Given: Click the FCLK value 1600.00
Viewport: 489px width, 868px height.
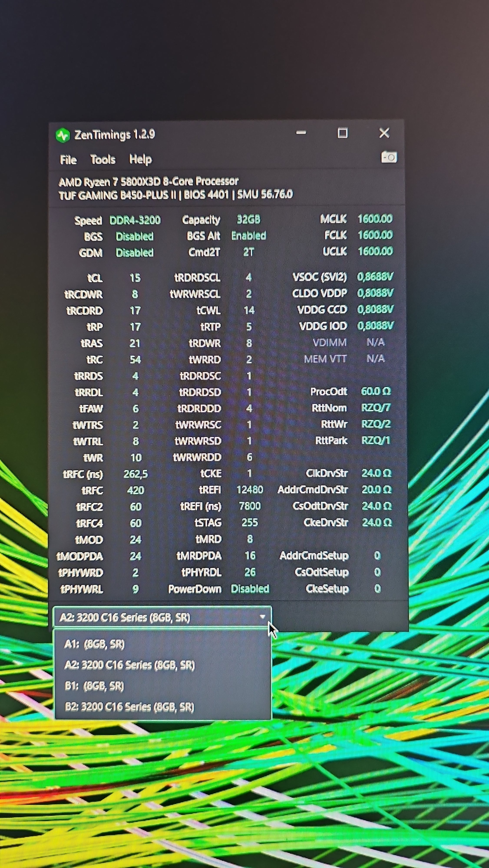Looking at the screenshot, I should click(x=375, y=235).
